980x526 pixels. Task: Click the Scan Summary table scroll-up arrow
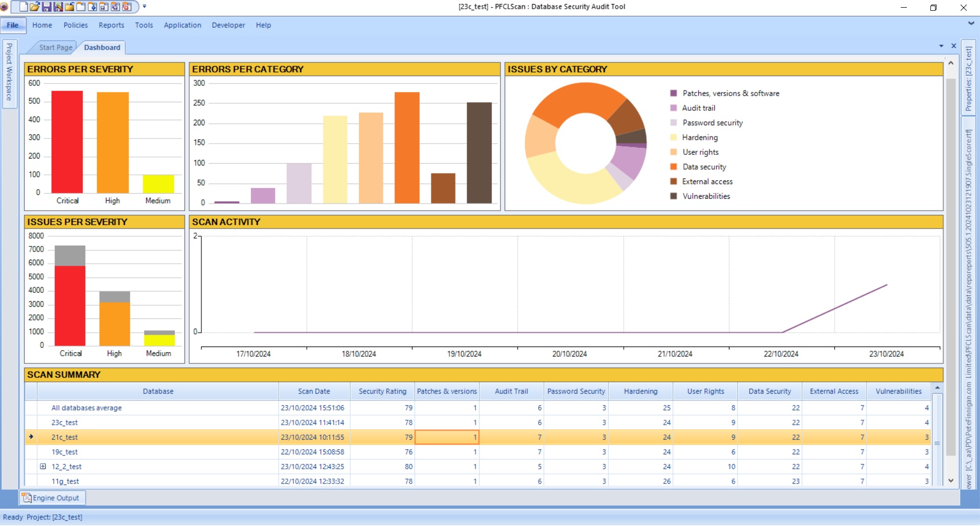coord(937,388)
